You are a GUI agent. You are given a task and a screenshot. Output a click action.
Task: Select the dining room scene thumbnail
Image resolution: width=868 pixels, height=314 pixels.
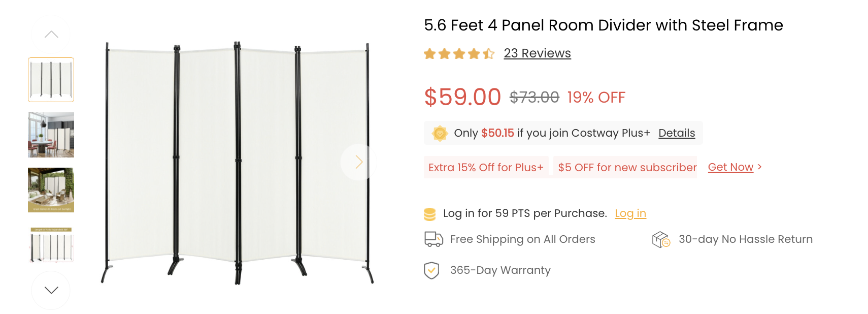51,135
